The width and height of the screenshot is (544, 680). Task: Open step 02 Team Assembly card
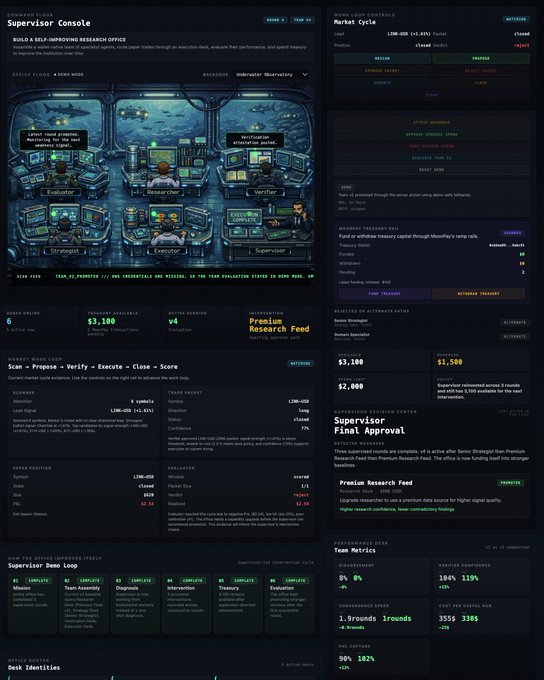coord(84,604)
